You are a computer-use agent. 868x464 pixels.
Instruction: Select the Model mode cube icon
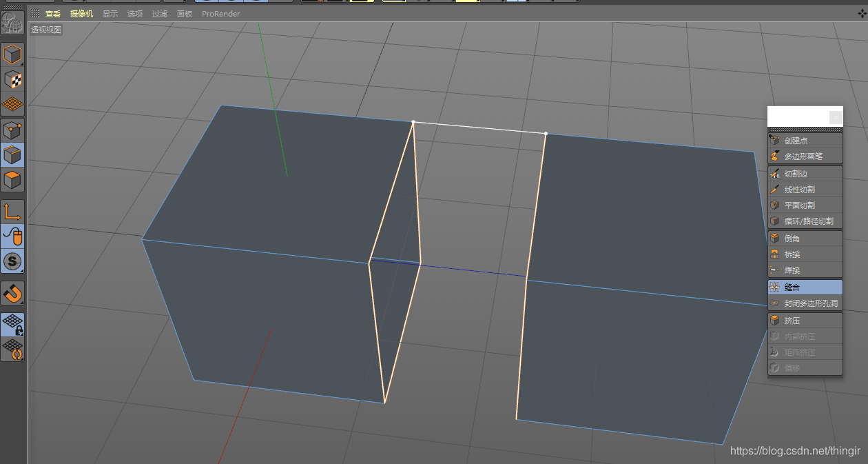click(12, 54)
